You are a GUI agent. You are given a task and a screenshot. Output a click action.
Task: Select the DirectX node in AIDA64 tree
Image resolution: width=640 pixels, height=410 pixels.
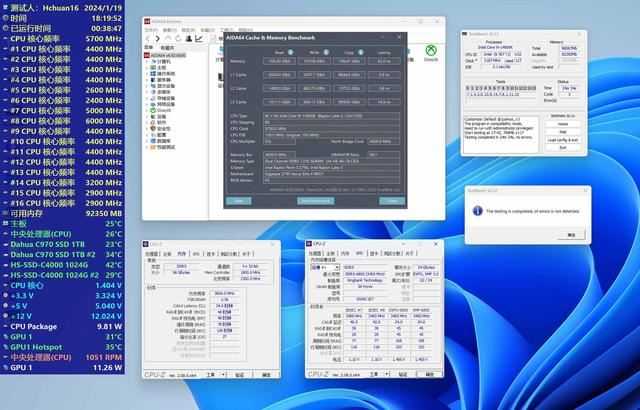tap(163, 110)
